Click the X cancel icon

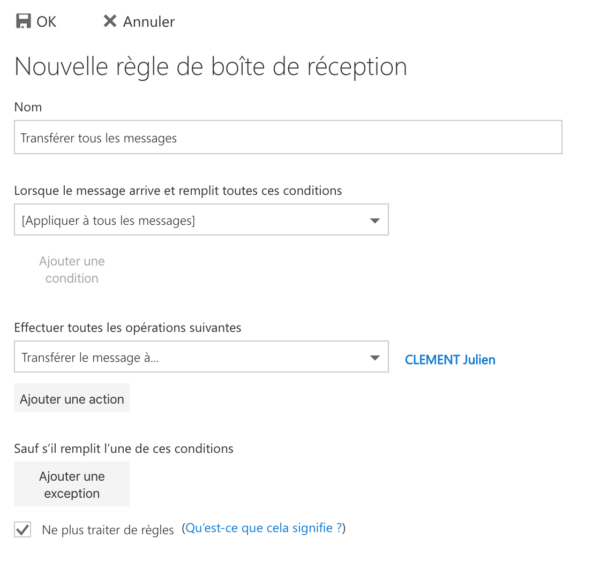110,21
